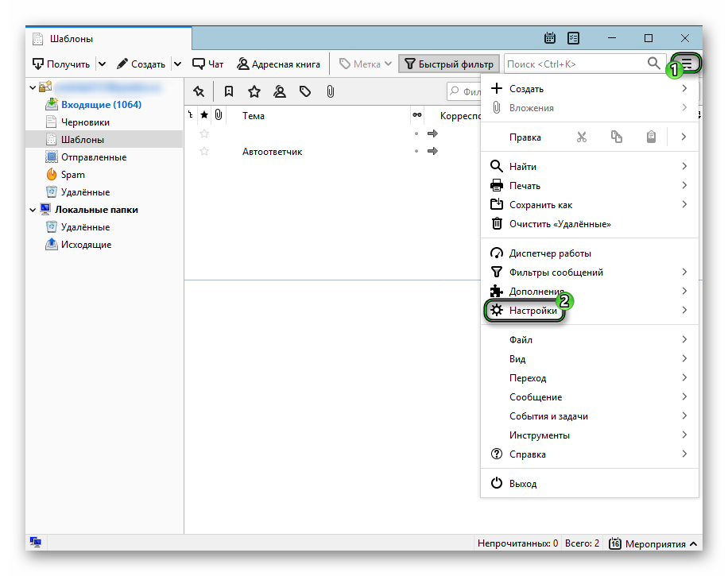Open the Входящие (1064) folder

point(101,105)
